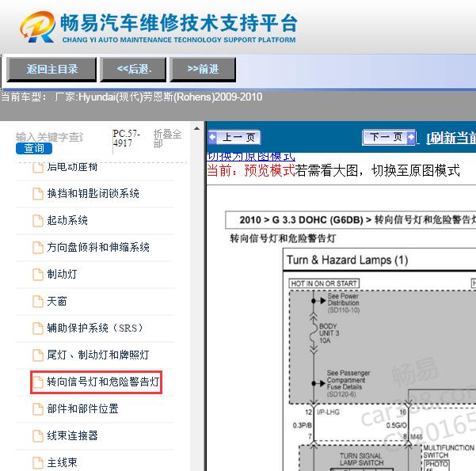Screen dimensions: 476x471
Task: Click document icon beside 换挡和钥匙闭锁系统
Action: point(38,194)
